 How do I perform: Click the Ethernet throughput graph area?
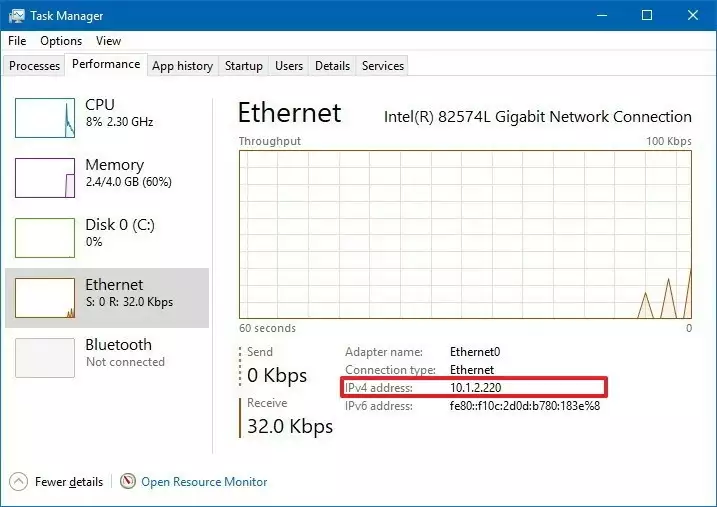(x=465, y=234)
